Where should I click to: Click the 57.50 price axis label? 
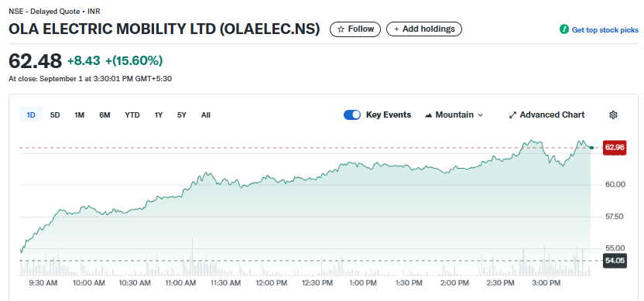615,217
